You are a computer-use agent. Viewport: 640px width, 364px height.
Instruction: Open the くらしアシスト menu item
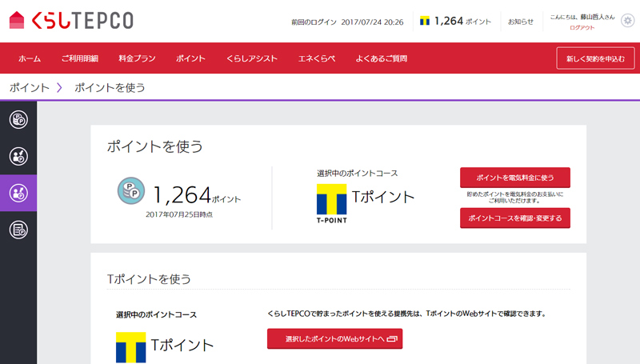252,58
